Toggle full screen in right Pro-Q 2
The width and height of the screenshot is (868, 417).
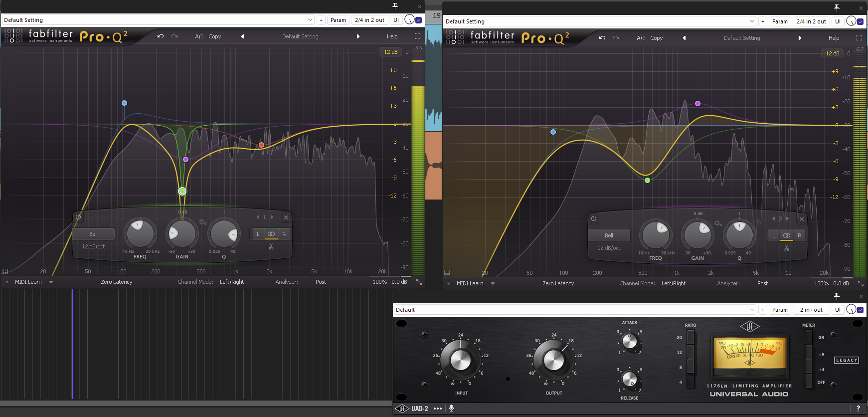[x=859, y=38]
